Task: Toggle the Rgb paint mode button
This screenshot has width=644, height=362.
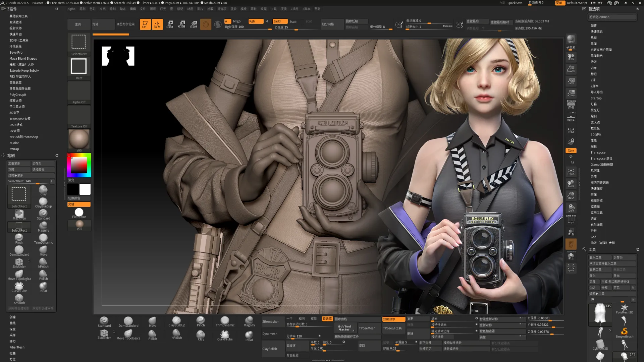Action: click(255, 21)
